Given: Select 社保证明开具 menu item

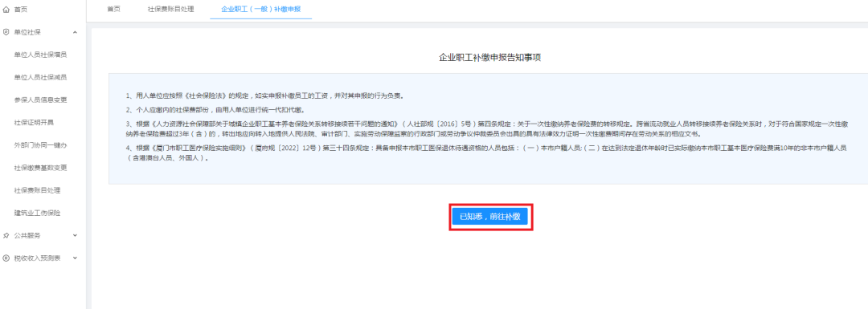Looking at the screenshot, I should tap(35, 123).
